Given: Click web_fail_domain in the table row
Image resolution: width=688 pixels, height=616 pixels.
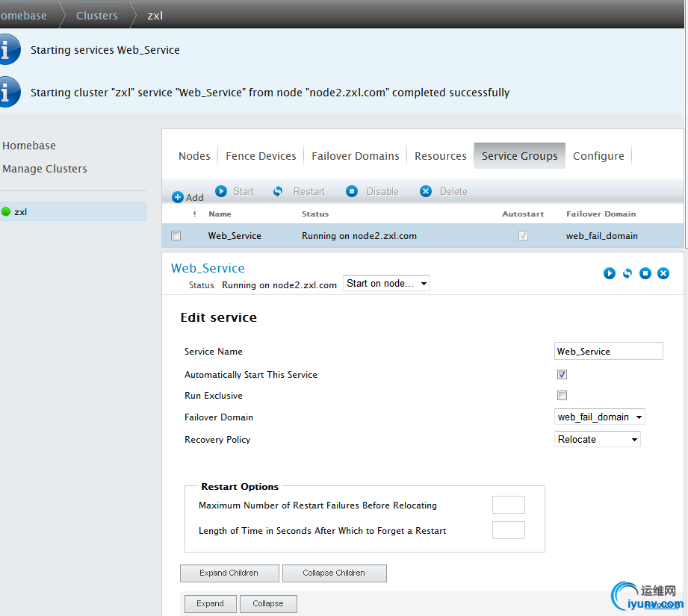Looking at the screenshot, I should point(601,236).
